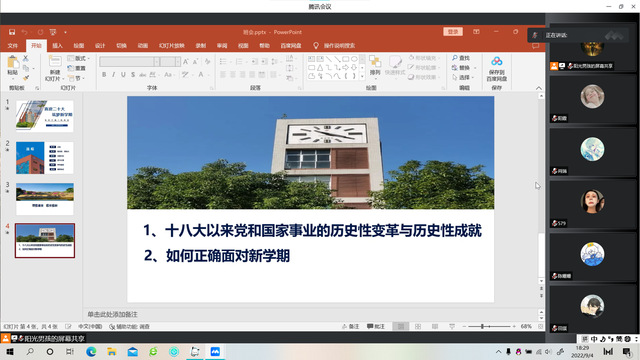
Task: Open Microsoft Edge from taskbar
Action: 91,351
